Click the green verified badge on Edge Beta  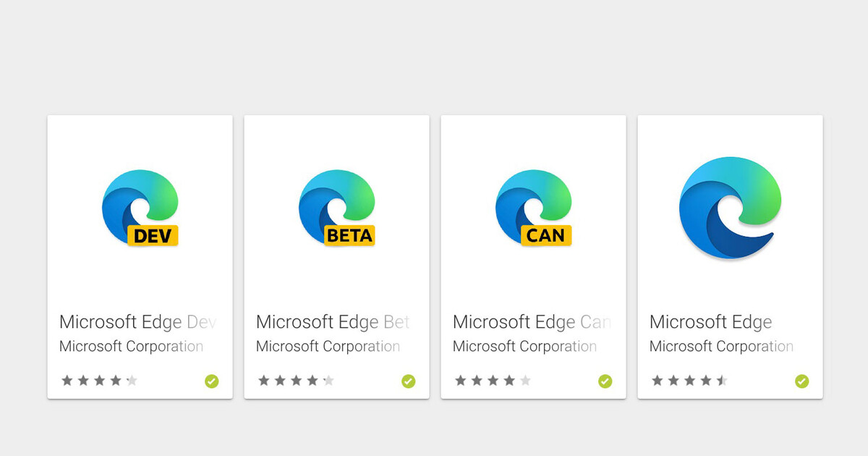click(408, 381)
